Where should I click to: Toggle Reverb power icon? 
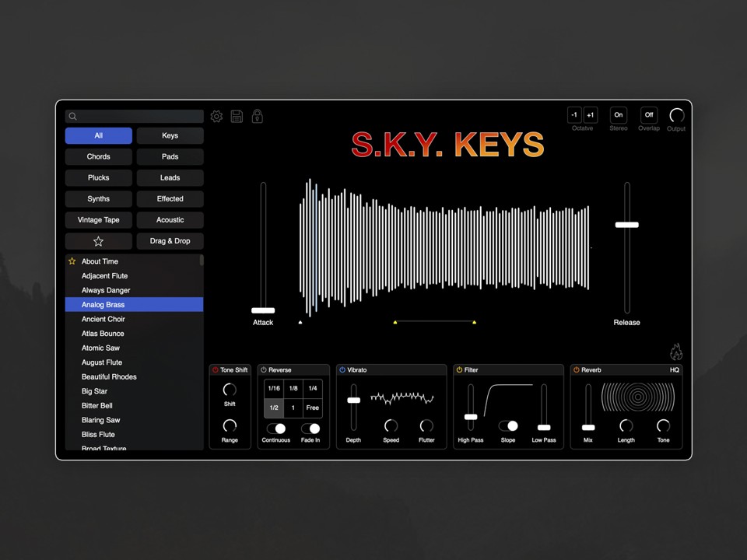[x=577, y=369]
